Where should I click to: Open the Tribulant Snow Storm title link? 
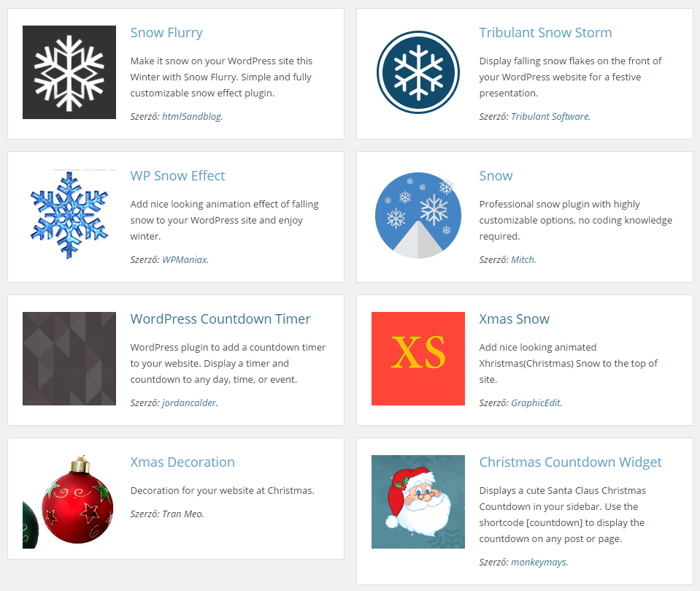pyautogui.click(x=545, y=33)
